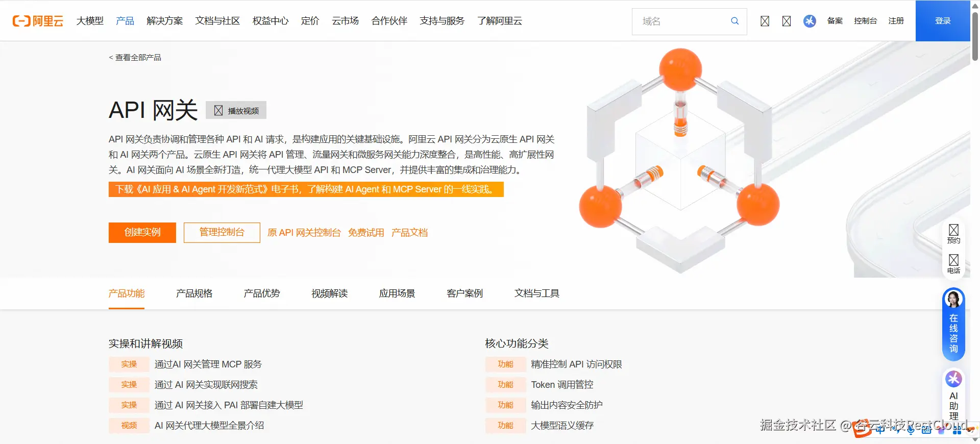Click the 登录 button
Viewport: 980px width, 444px height.
(943, 21)
